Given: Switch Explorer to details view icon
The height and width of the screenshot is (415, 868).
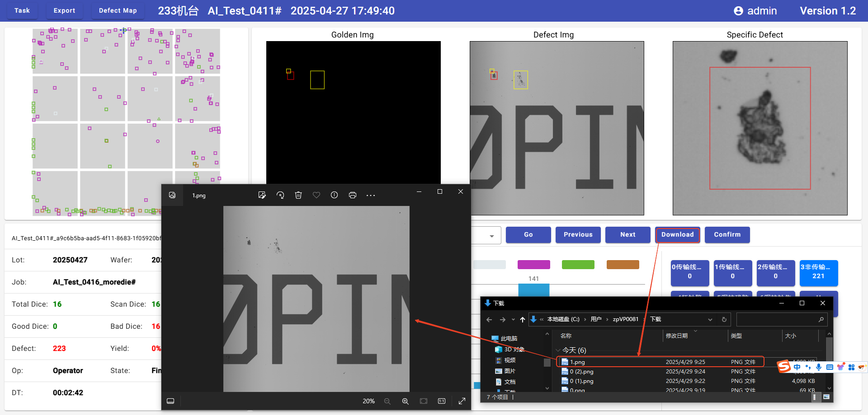Looking at the screenshot, I should [x=815, y=397].
